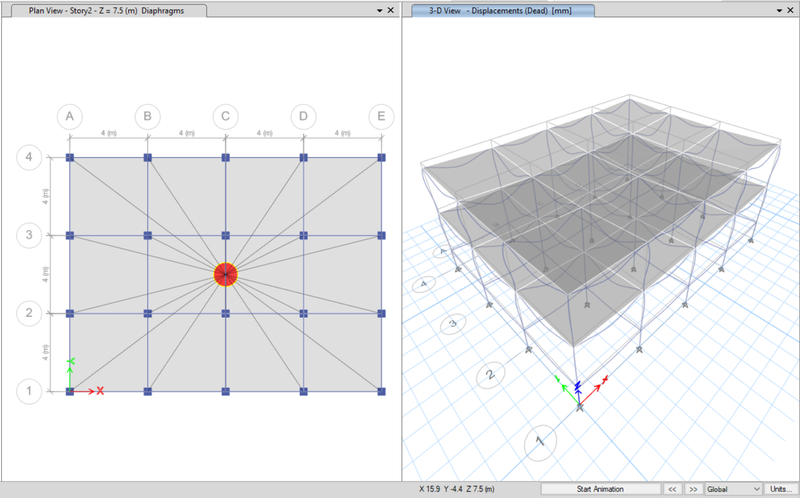
Task: Click grid bubble 2 in 3-D view
Action: [x=490, y=375]
